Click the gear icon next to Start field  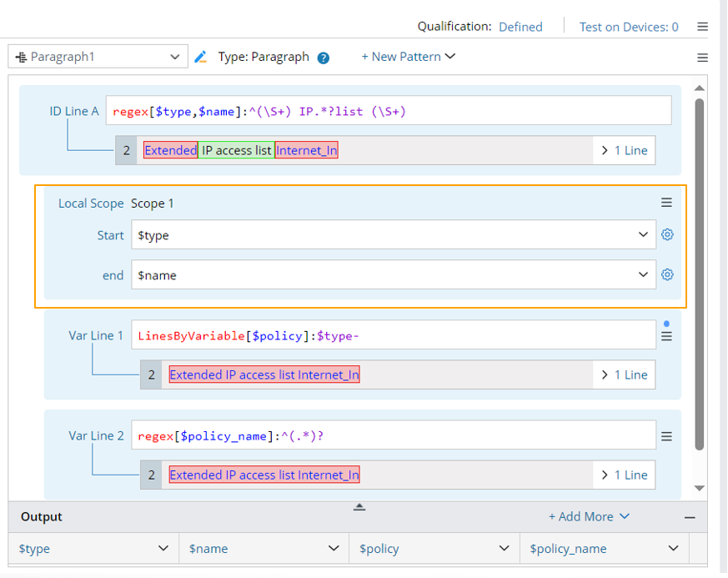[x=667, y=235]
